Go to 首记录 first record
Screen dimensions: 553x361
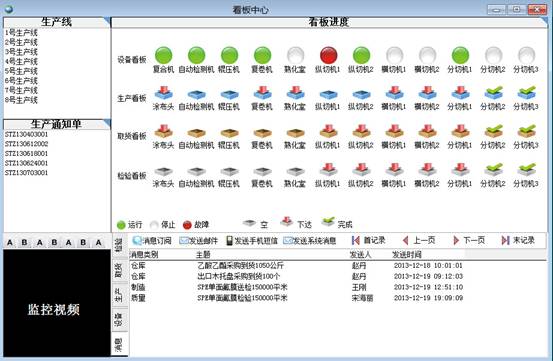pos(368,240)
